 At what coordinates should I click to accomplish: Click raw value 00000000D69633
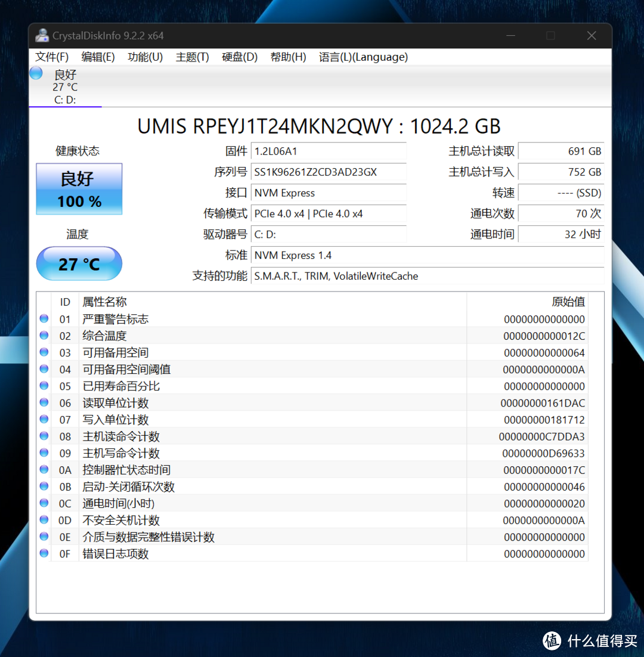[543, 453]
